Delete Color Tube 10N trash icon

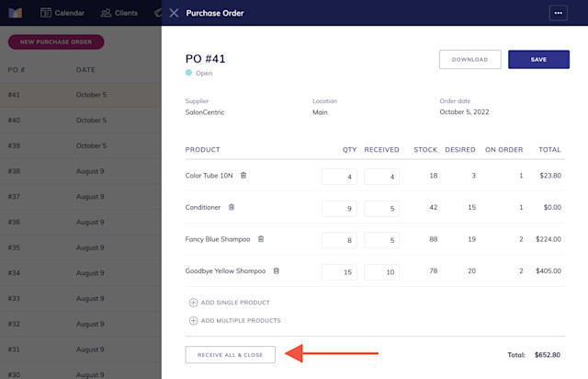click(x=243, y=176)
